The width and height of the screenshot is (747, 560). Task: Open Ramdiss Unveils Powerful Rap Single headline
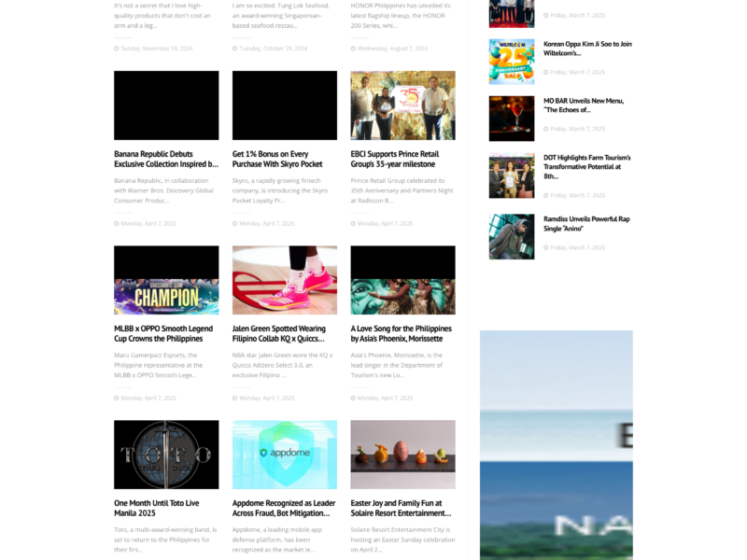586,224
